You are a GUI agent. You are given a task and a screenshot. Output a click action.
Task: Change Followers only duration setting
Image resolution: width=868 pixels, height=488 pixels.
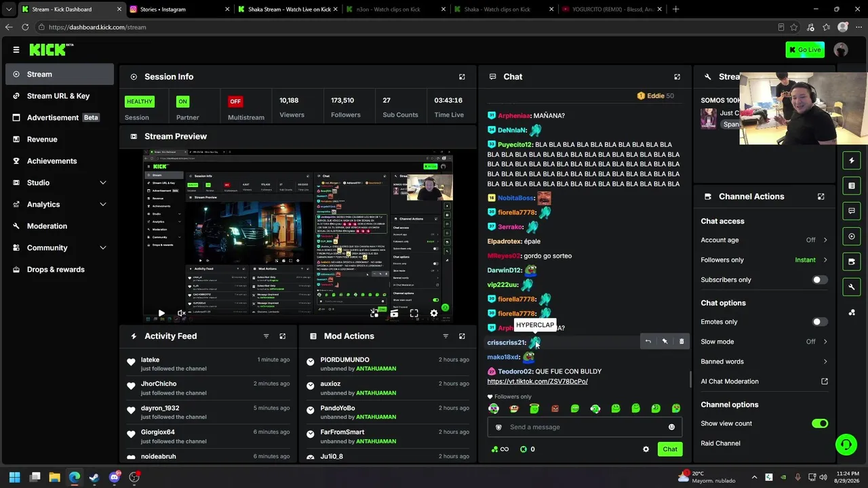click(764, 260)
